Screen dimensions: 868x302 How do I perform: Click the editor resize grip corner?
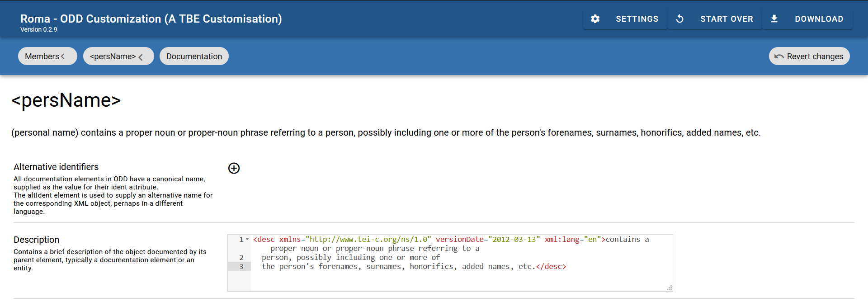click(x=670, y=288)
